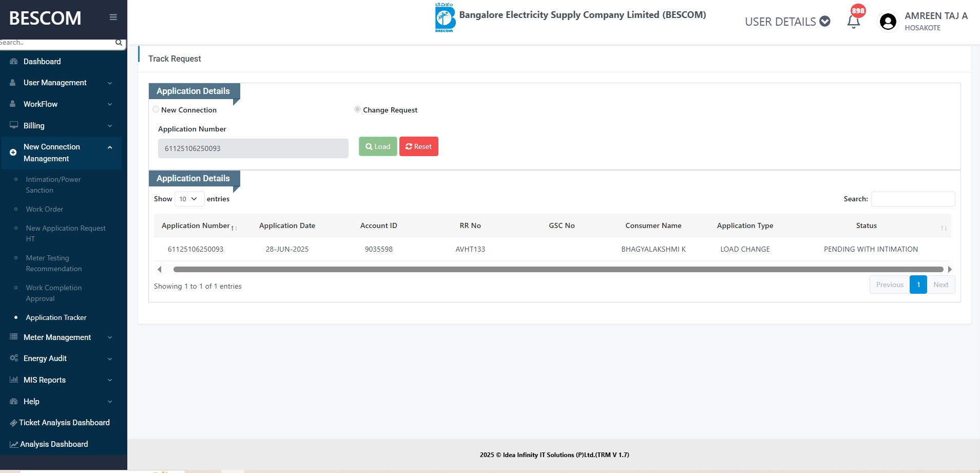Viewport: 980px width, 473px height.
Task: Click application number 61125106250093 table cell
Action: [196, 249]
